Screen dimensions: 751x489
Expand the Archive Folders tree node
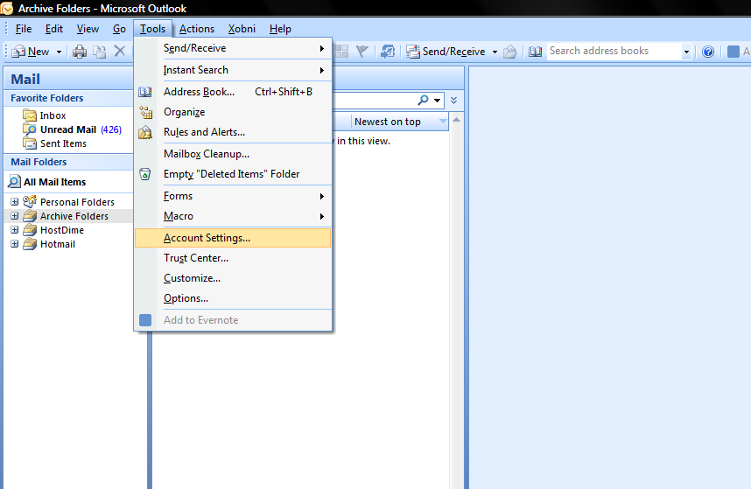pyautogui.click(x=14, y=216)
